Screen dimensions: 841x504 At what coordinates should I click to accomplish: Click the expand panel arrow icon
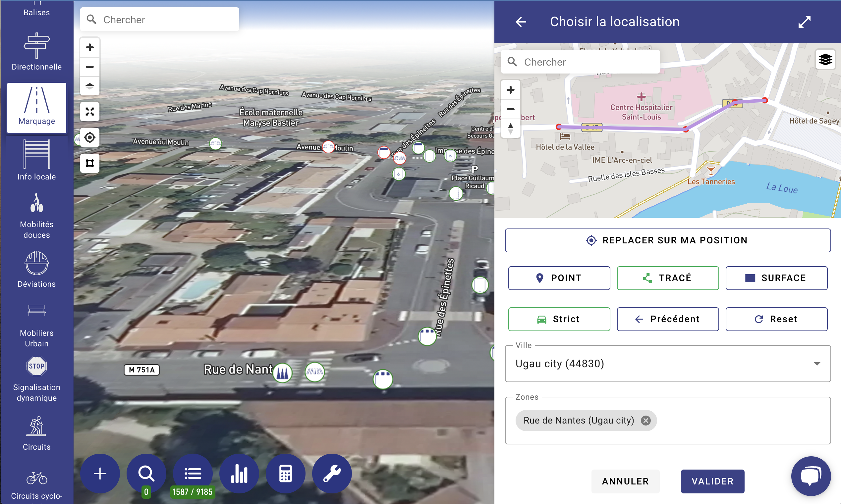[x=804, y=22]
